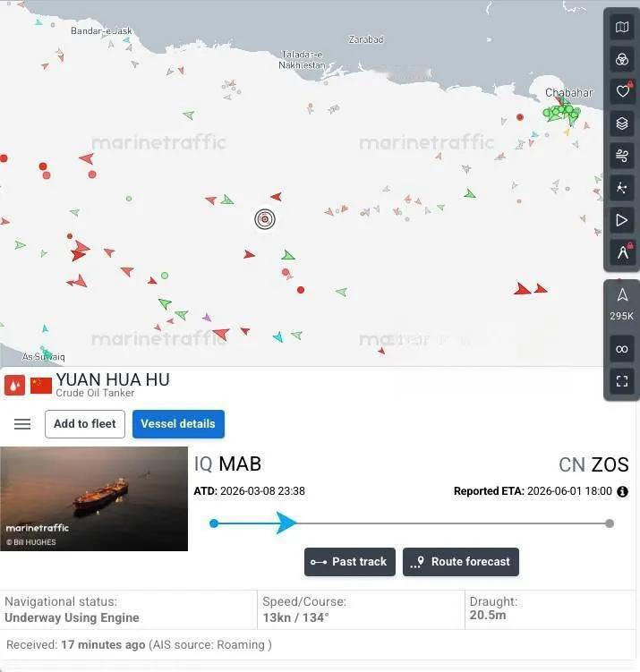Enter fullscreen map mode

coord(622,381)
